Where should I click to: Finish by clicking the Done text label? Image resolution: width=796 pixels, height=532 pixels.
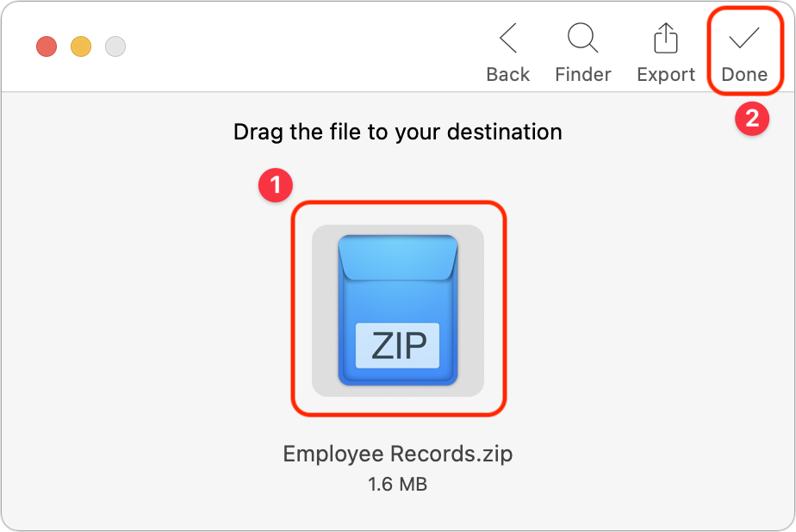744,75
